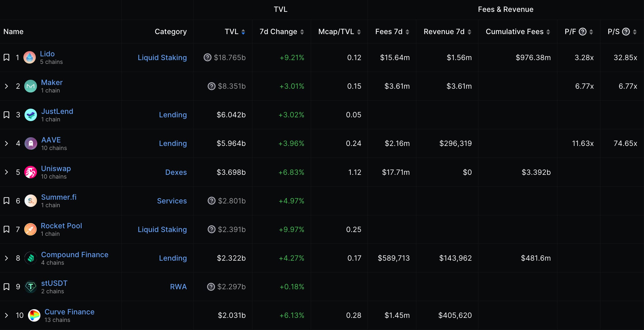Click the AAVE ghost logo
The width and height of the screenshot is (644, 330).
pyautogui.click(x=31, y=144)
